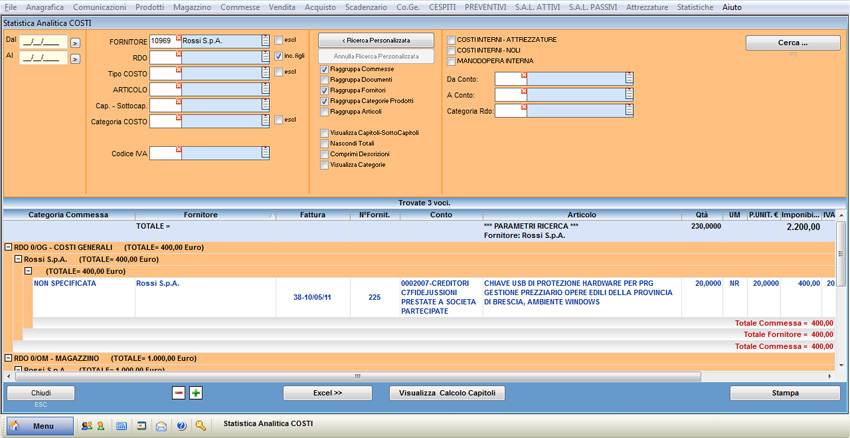Click the key icon in bottom toolbar

[201, 426]
